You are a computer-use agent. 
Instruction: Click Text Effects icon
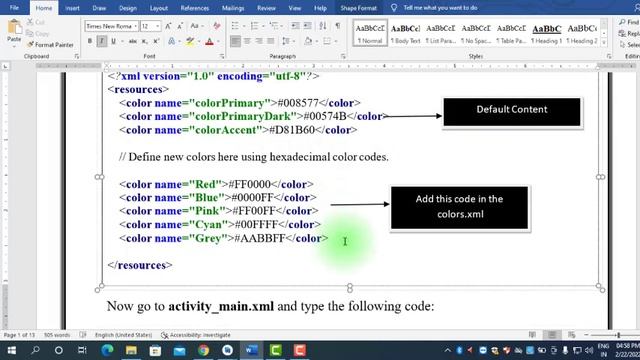(172, 41)
